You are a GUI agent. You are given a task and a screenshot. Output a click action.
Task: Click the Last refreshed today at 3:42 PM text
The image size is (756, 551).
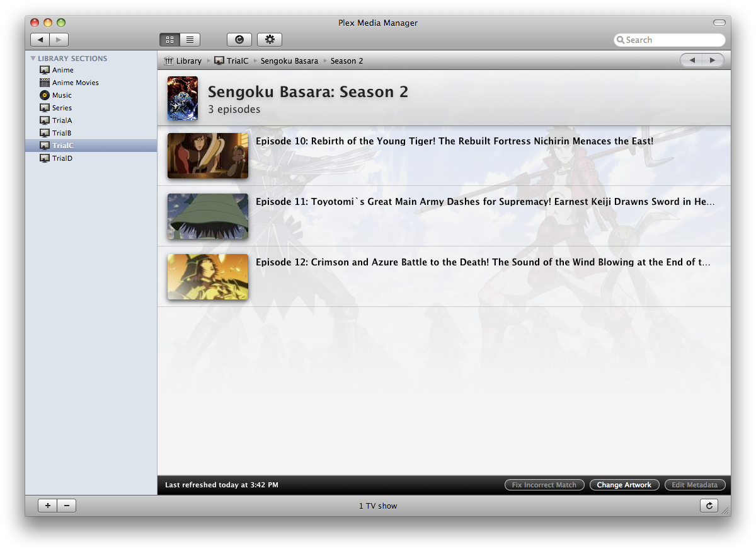coord(222,485)
